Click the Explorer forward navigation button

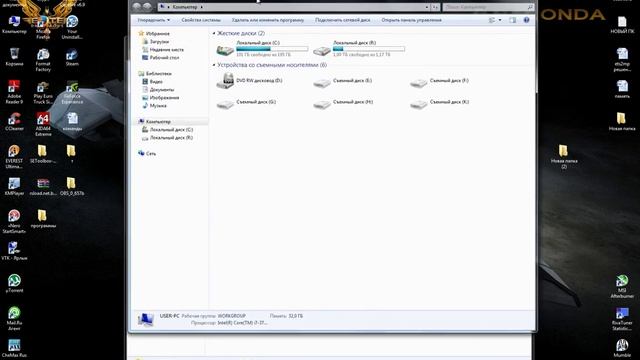(x=147, y=7)
